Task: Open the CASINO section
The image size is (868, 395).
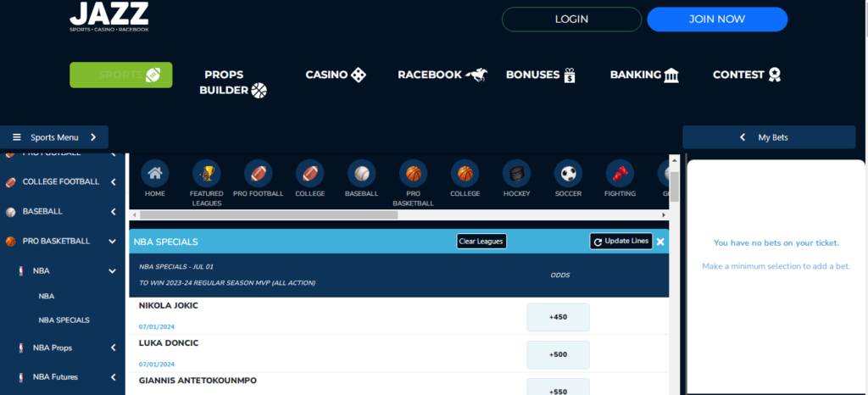Action: point(336,75)
